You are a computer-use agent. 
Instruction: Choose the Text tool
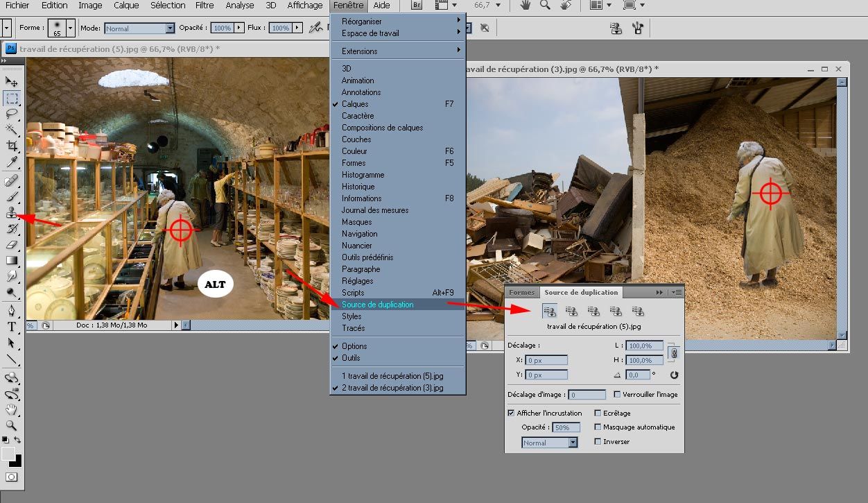(12, 327)
